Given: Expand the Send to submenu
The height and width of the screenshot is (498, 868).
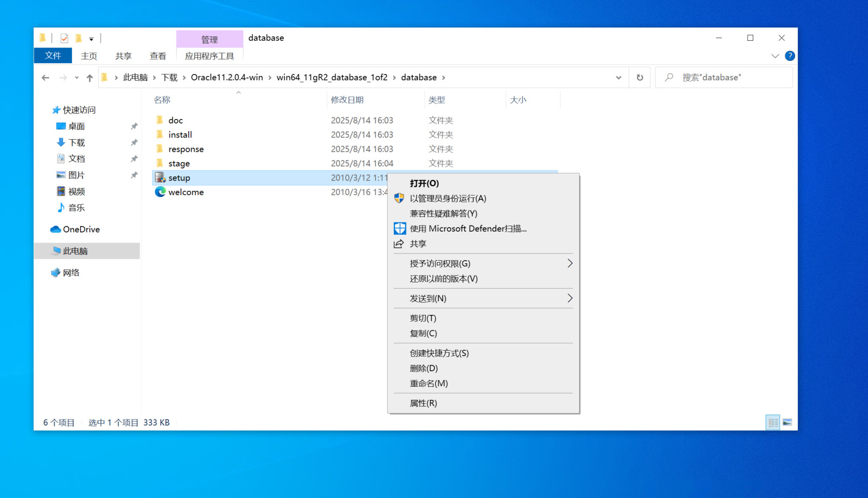Looking at the screenshot, I should [570, 298].
